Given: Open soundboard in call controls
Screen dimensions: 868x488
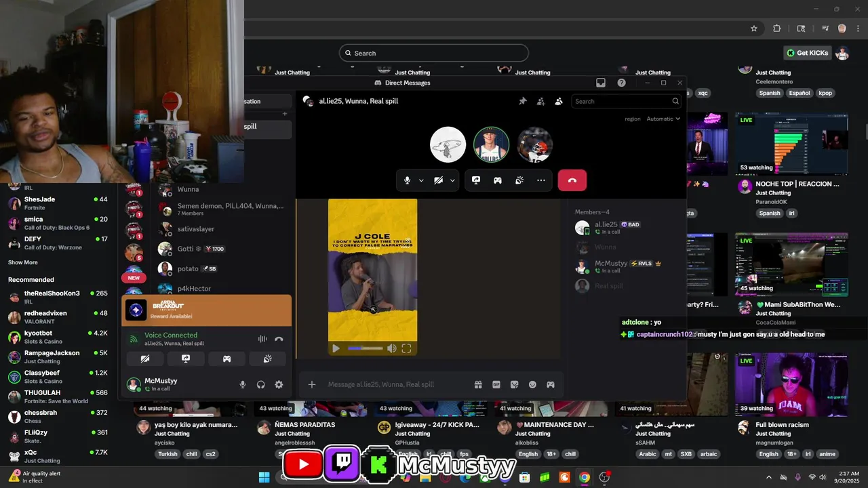Looking at the screenshot, I should click(519, 180).
